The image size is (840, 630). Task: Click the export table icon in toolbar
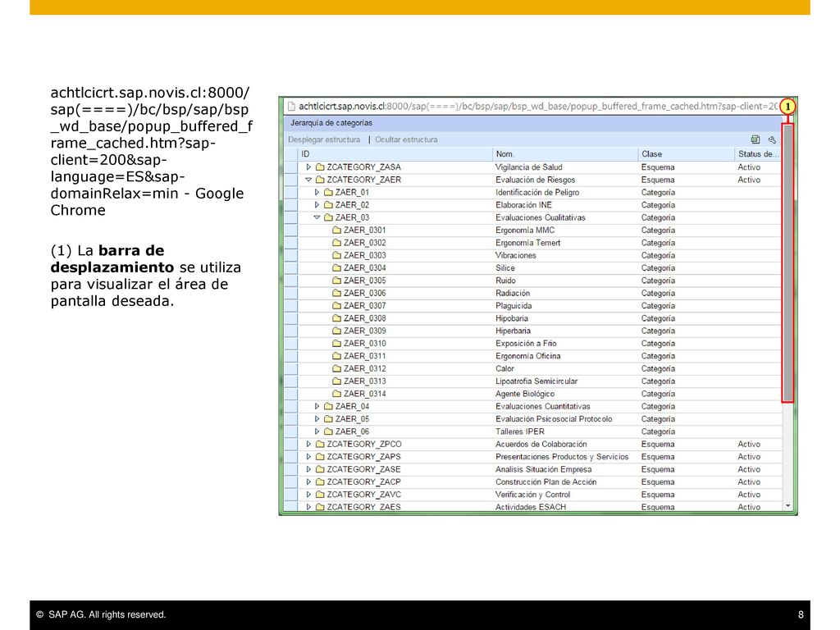point(756,139)
